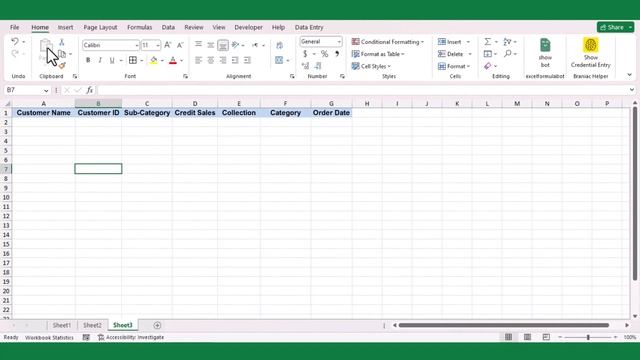Click Accessibility: Investigate status
Viewport: 640px width, 360px height.
coord(131,338)
